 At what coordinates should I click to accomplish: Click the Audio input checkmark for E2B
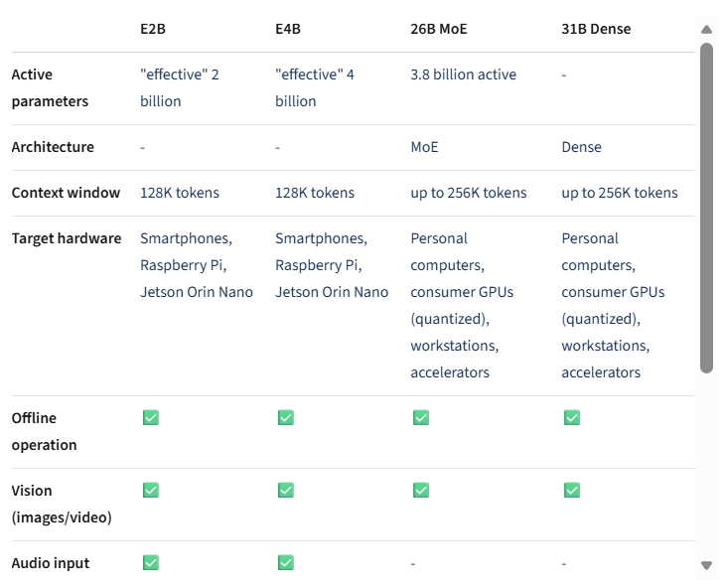click(x=151, y=563)
